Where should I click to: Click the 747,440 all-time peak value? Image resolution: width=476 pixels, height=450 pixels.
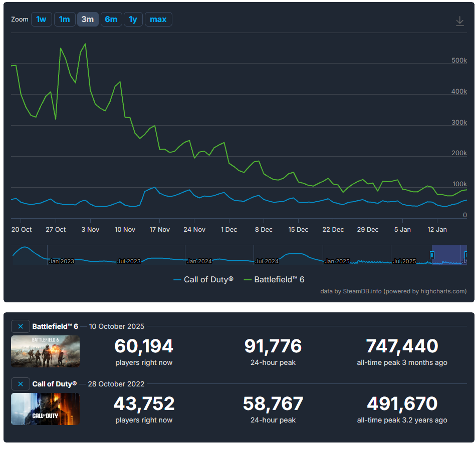[x=402, y=346]
